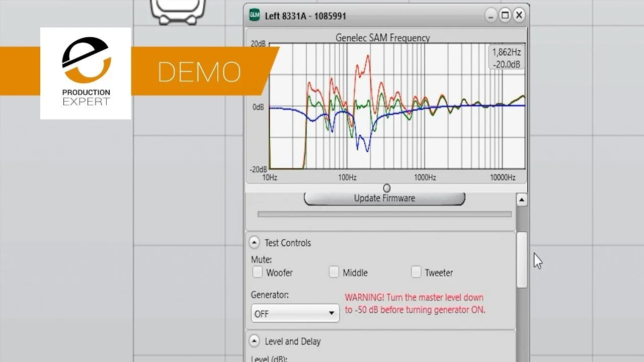This screenshot has height=362, width=644.
Task: Click the Left 8331A - 1085991 window title
Action: point(305,16)
